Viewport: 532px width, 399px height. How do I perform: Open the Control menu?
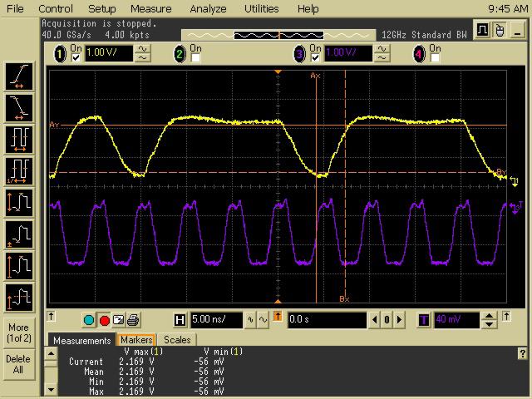56,8
